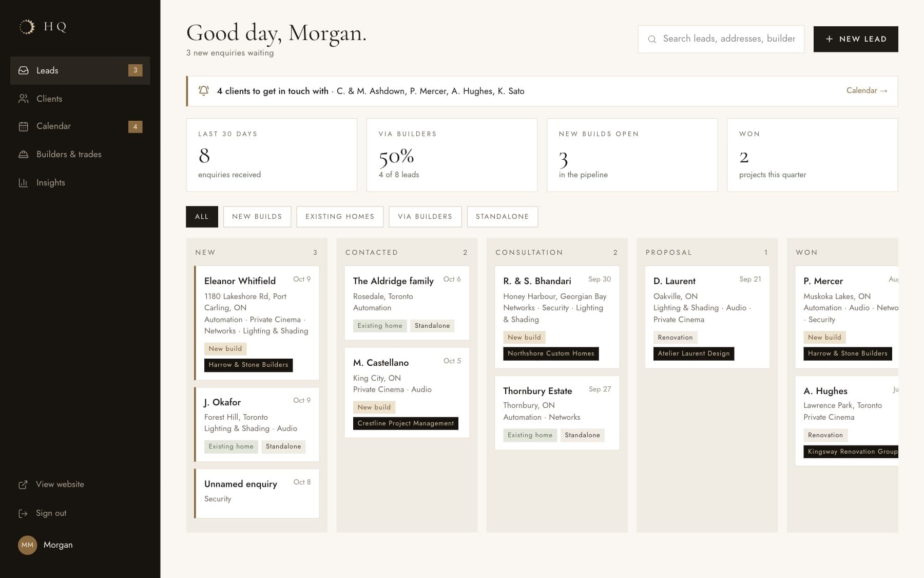Image resolution: width=924 pixels, height=578 pixels.
Task: Click the Builders & trades hard-hat icon
Action: click(24, 154)
